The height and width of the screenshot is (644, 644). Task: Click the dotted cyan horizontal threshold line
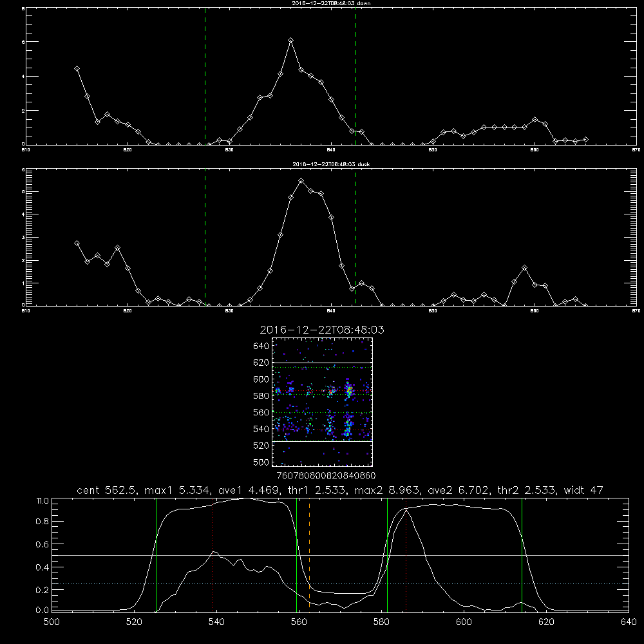(x=340, y=583)
